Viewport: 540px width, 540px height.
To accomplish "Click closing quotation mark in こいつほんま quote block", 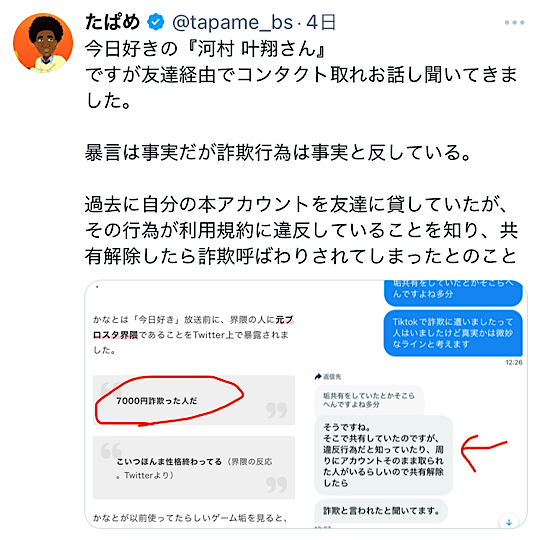I will pyautogui.click(x=277, y=484).
